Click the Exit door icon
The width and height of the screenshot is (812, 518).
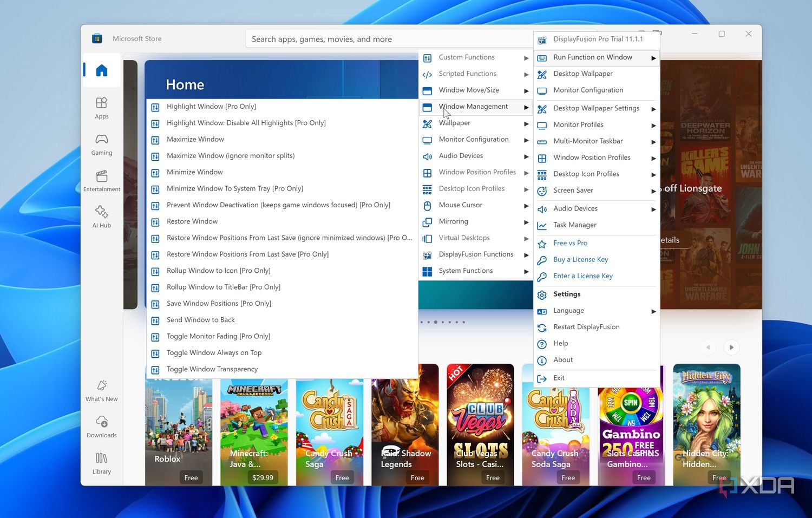click(x=542, y=379)
